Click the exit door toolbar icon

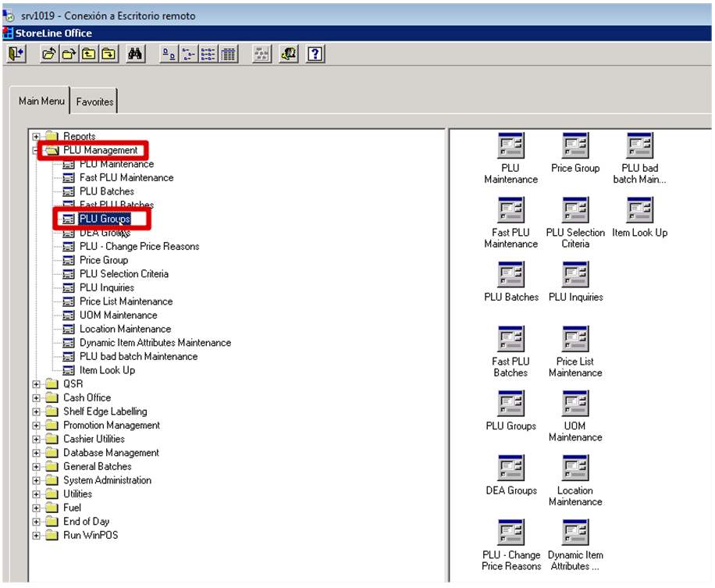[x=16, y=54]
